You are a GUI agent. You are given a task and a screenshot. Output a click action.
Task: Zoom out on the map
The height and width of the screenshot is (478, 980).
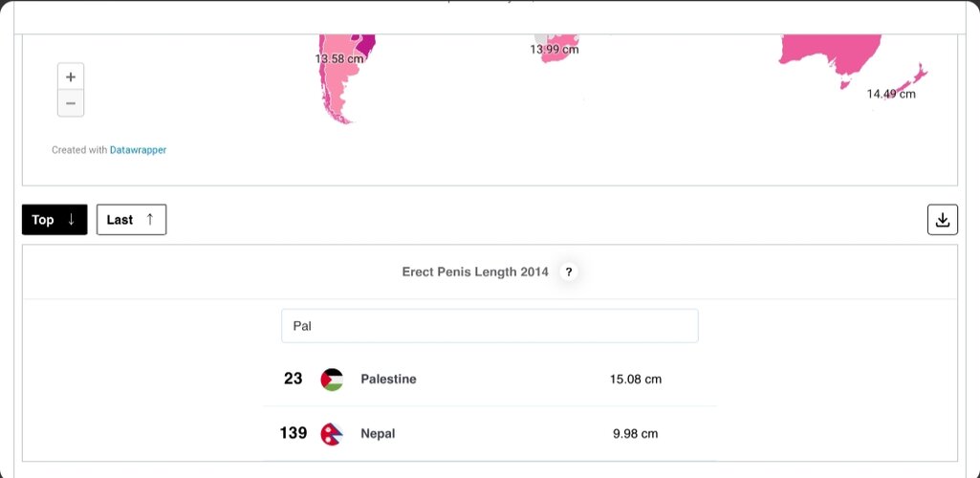pyautogui.click(x=71, y=103)
